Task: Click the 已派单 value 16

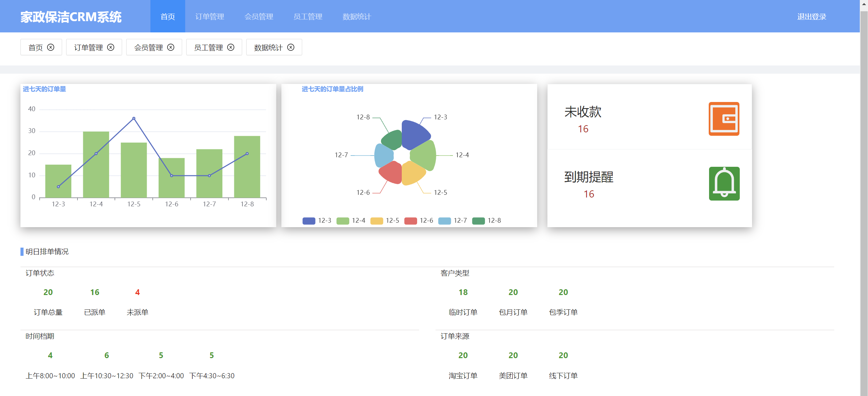Action: (95, 292)
